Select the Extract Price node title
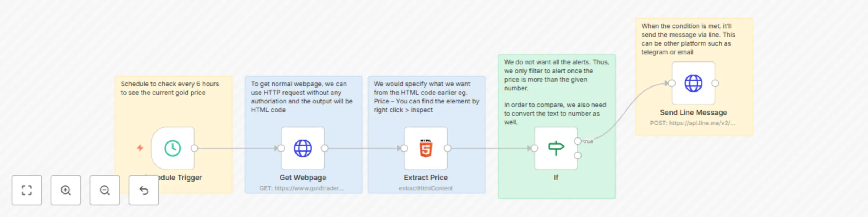868x217 pixels. [426, 177]
